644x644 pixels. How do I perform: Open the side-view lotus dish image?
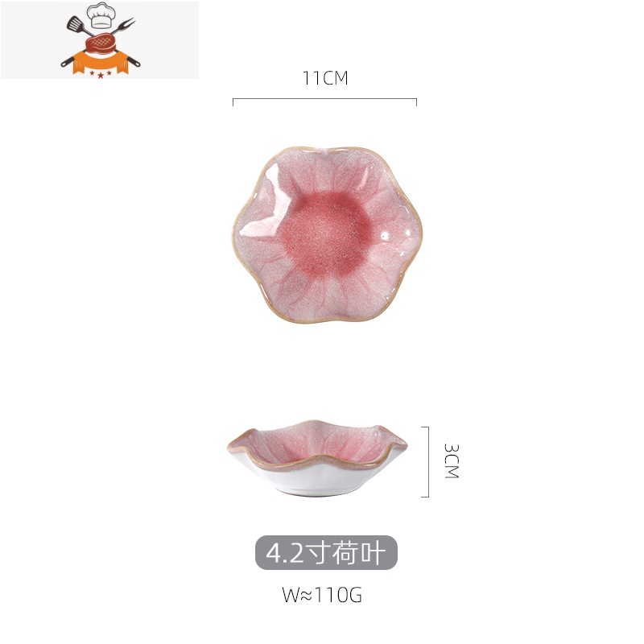coord(317,458)
